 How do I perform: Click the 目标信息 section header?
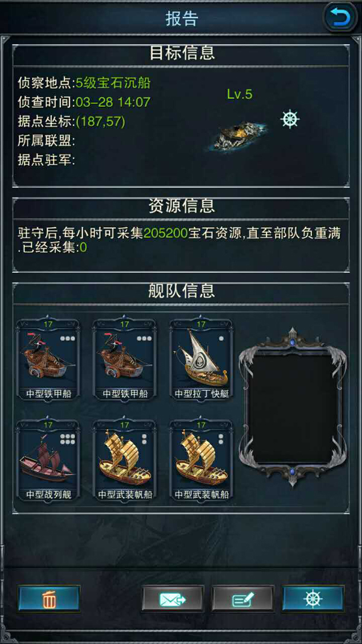[182, 53]
